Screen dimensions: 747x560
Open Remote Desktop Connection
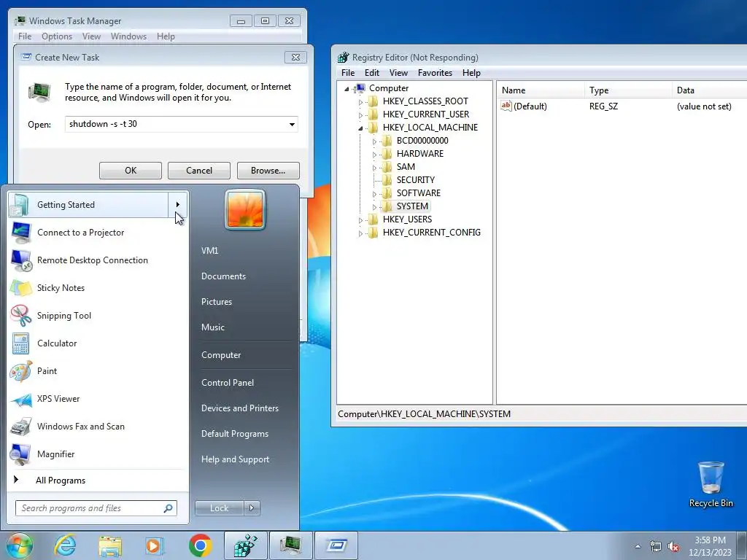(98, 260)
